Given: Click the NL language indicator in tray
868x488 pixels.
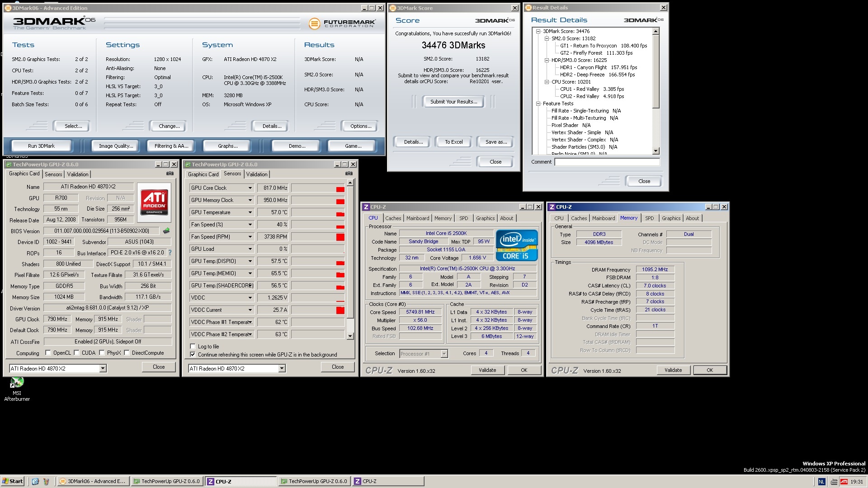Looking at the screenshot, I should pyautogui.click(x=821, y=482).
